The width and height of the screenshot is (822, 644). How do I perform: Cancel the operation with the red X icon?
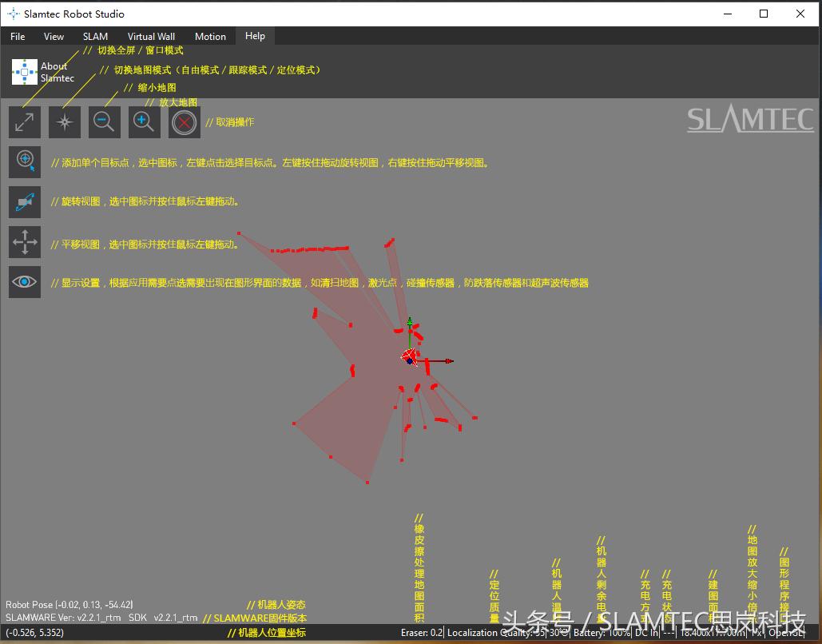tap(185, 122)
